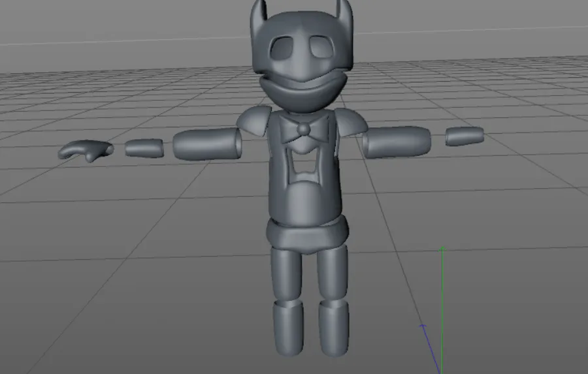The image size is (588, 374).
Task: Select the lower leg on the viewer's right
Action: click(334, 328)
